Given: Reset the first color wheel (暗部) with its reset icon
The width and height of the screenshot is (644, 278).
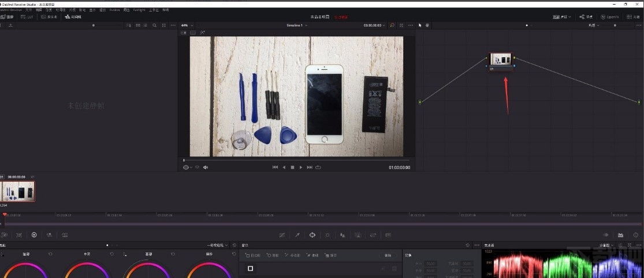Looking at the screenshot, I should coord(50,254).
